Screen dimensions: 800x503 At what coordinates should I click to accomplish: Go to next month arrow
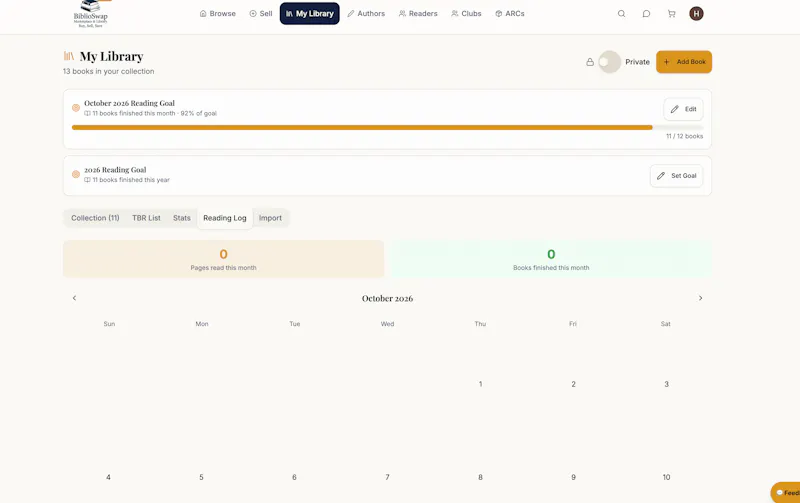click(700, 298)
